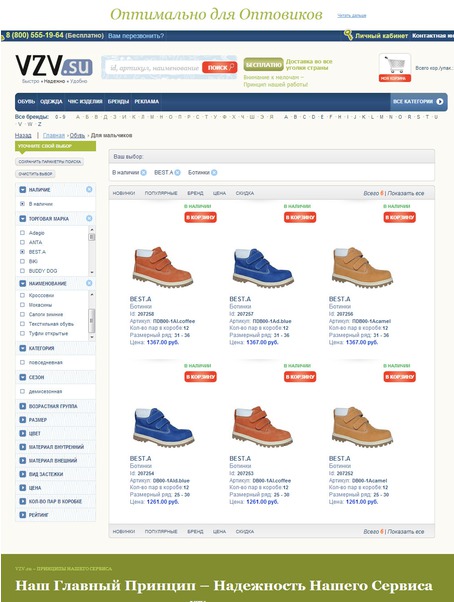This screenshot has height=602, width=454.
Task: Click the Читать дальше link
Action: [x=352, y=15]
